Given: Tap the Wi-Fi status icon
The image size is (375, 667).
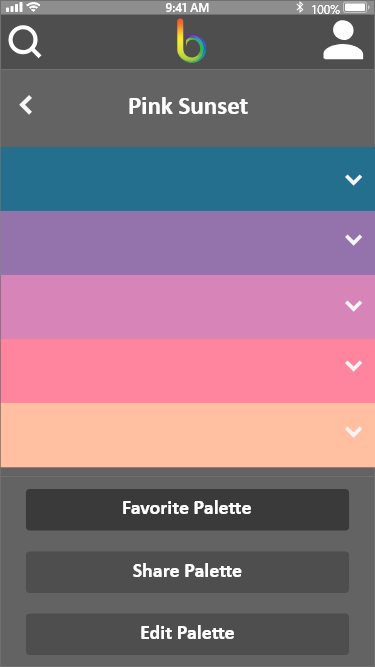Looking at the screenshot, I should 32,7.
